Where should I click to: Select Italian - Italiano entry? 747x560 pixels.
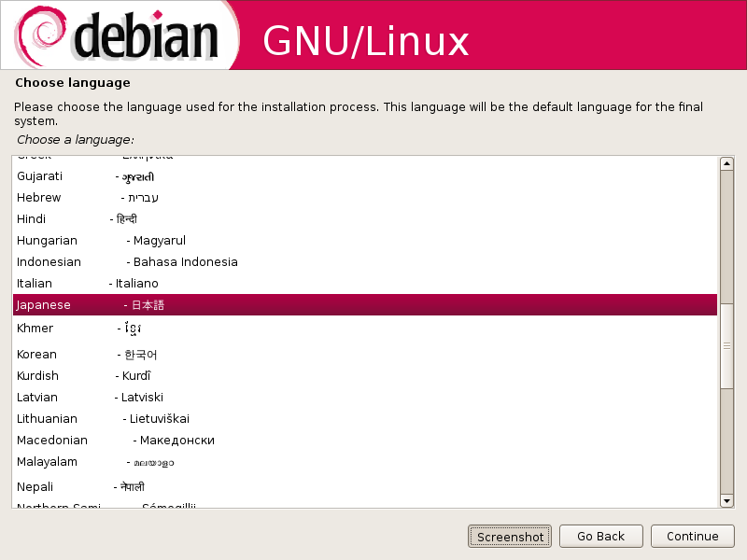tap(365, 284)
